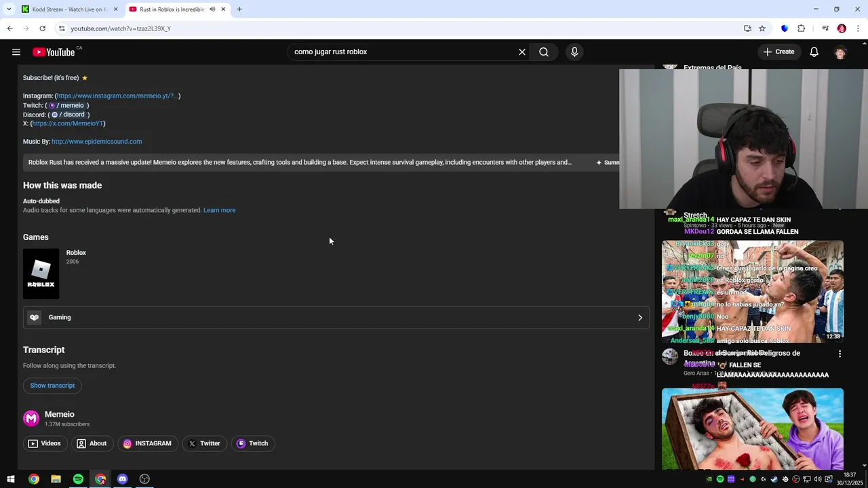Open File Explorer from the taskbar

click(x=56, y=479)
